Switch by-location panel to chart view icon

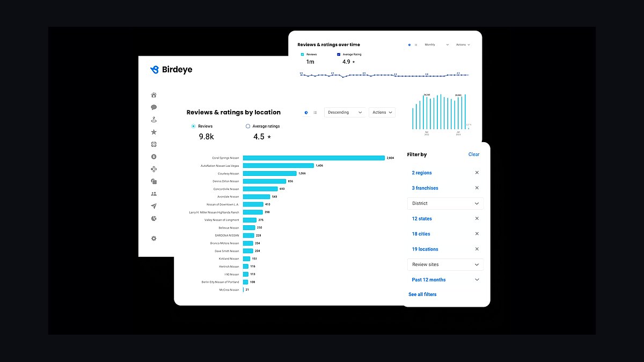click(306, 113)
